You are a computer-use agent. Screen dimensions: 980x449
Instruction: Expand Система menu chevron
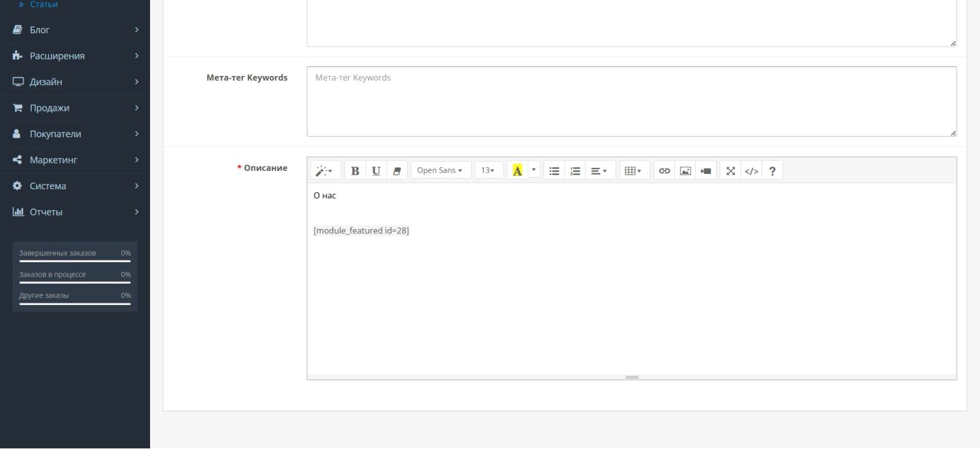point(137,186)
